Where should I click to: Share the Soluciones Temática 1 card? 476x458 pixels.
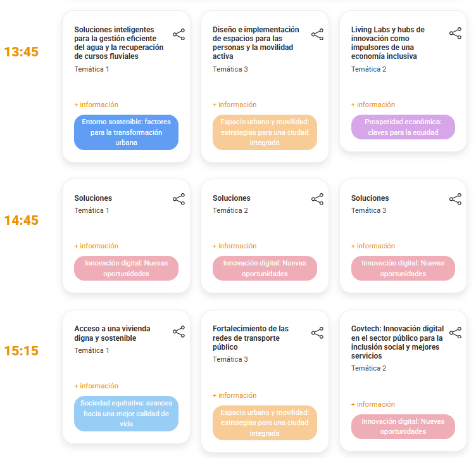(178, 199)
